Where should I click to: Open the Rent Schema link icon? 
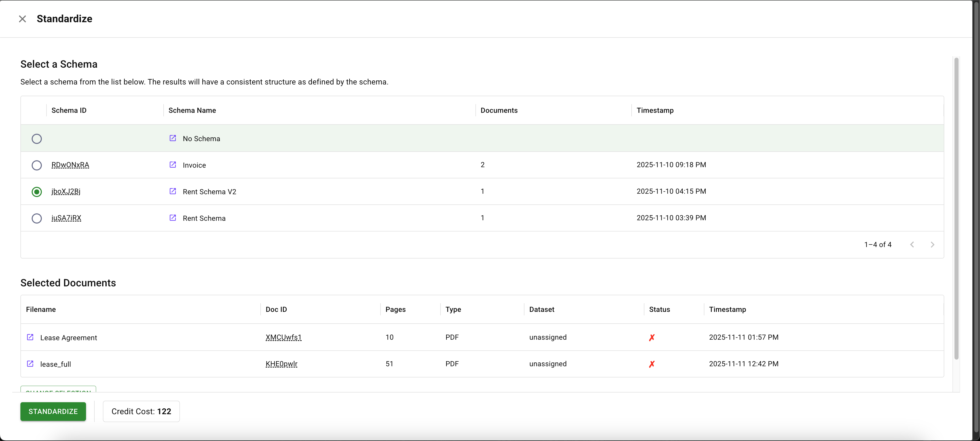172,218
